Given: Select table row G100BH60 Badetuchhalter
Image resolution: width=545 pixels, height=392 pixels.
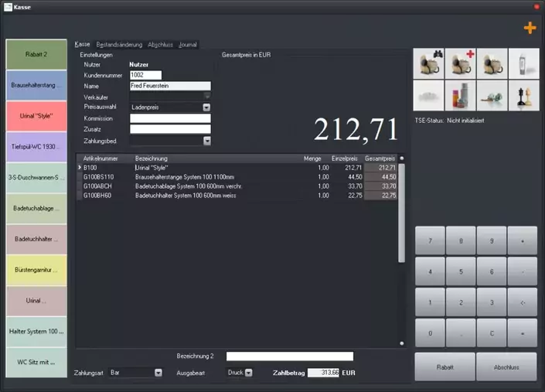Looking at the screenshot, I should (x=237, y=196).
